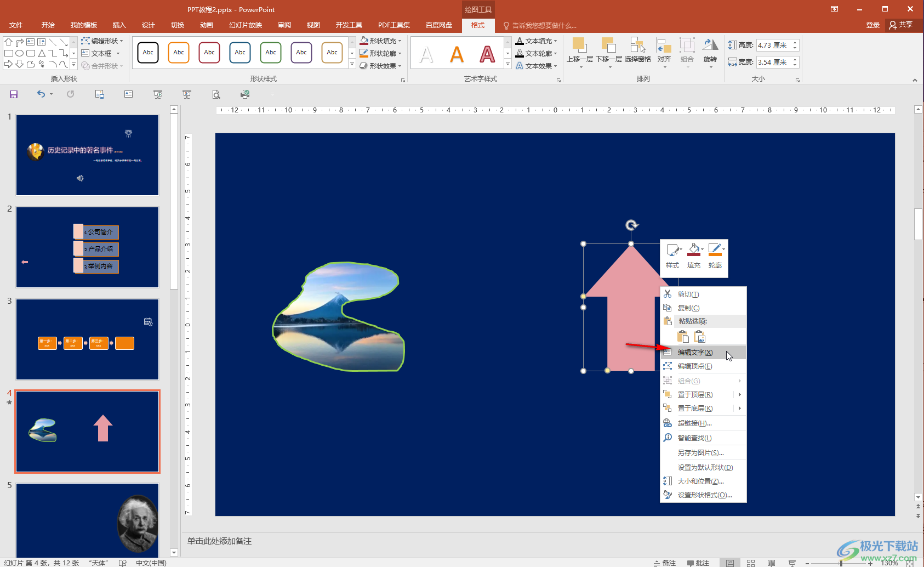Click the Undo arrow icon

pyautogui.click(x=41, y=94)
